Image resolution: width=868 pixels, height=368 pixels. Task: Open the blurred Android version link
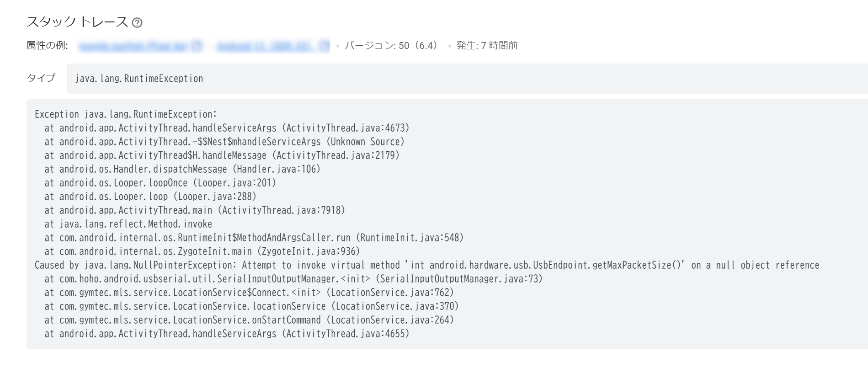(x=265, y=46)
